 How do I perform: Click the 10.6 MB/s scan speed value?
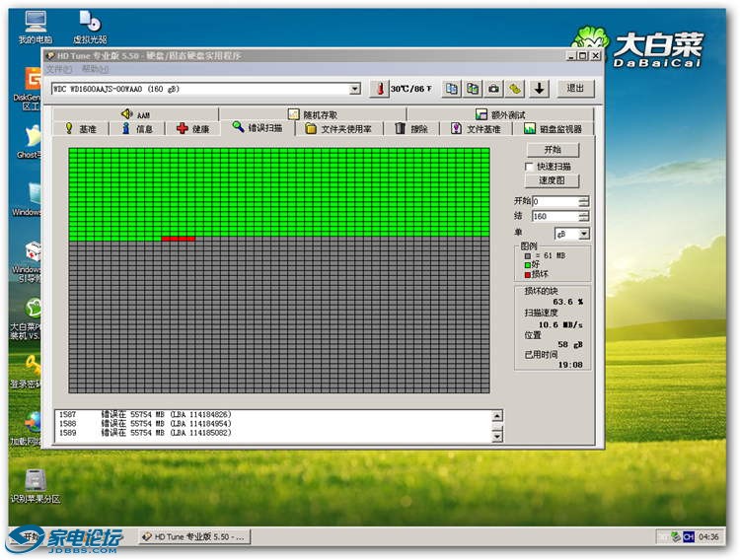click(560, 324)
